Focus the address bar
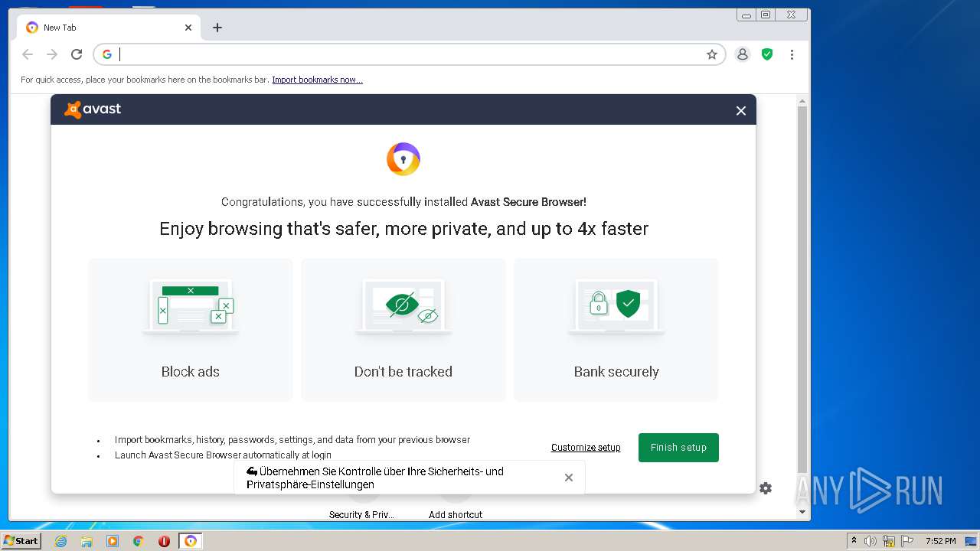 pos(410,54)
